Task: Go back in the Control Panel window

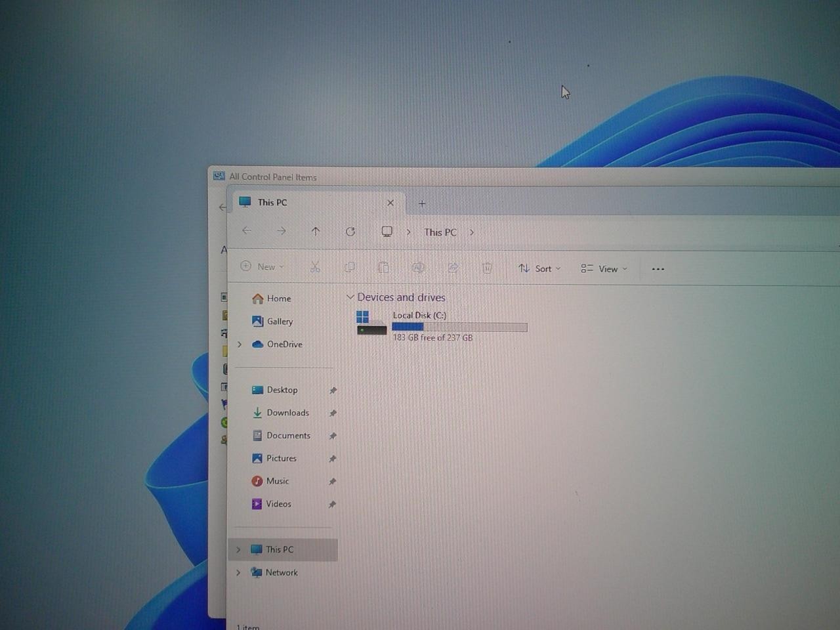Action: [222, 207]
